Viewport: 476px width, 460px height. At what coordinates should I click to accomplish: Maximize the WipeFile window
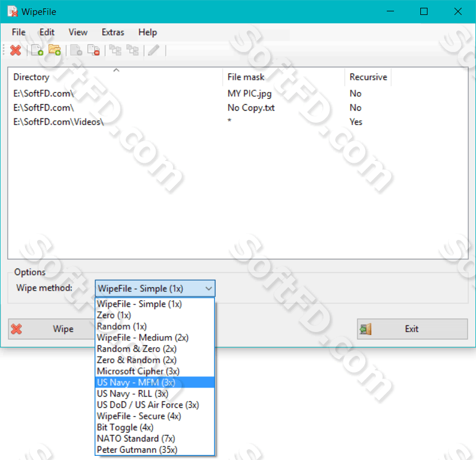tap(424, 11)
